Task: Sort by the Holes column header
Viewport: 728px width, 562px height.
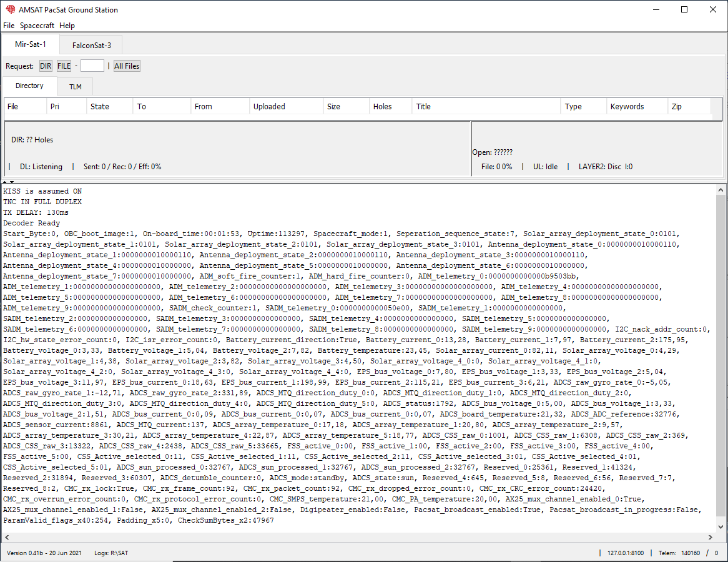Action: (390, 106)
